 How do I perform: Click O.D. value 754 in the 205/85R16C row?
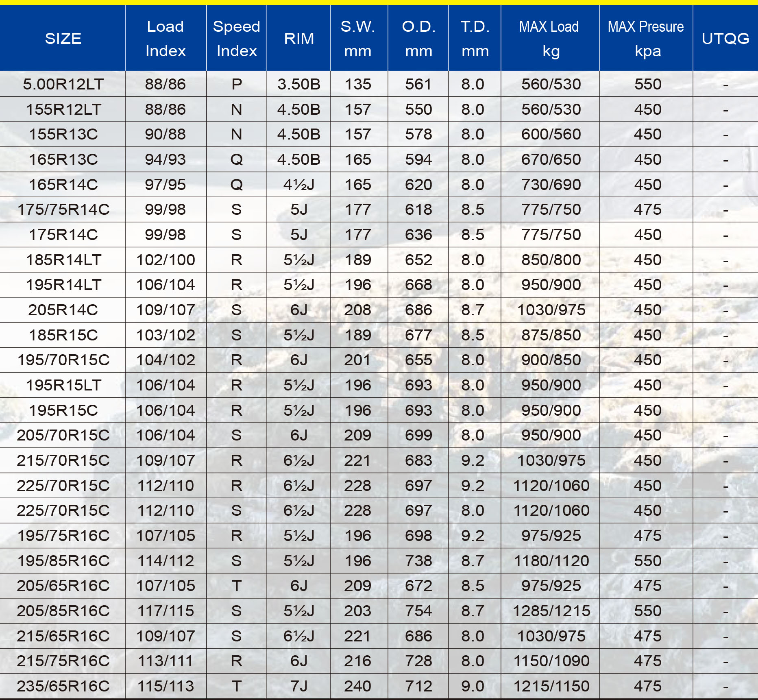(x=418, y=611)
